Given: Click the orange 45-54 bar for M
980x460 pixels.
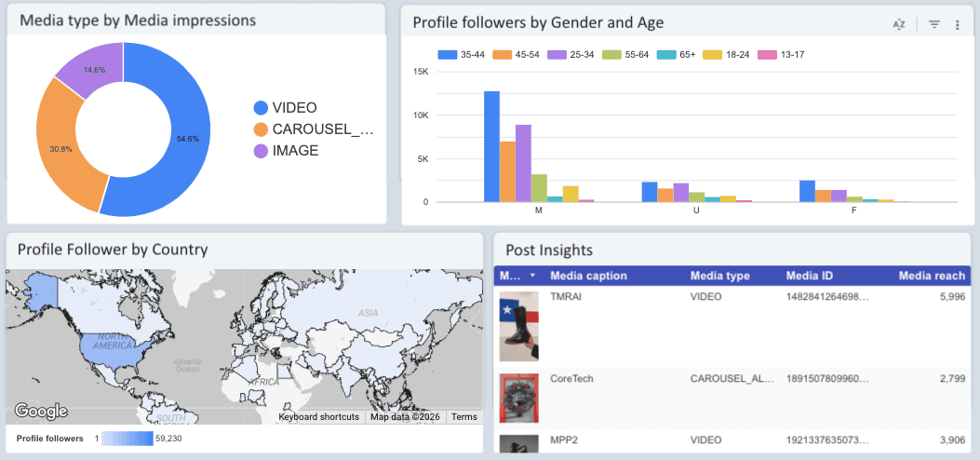Looking at the screenshot, I should pos(507,172).
